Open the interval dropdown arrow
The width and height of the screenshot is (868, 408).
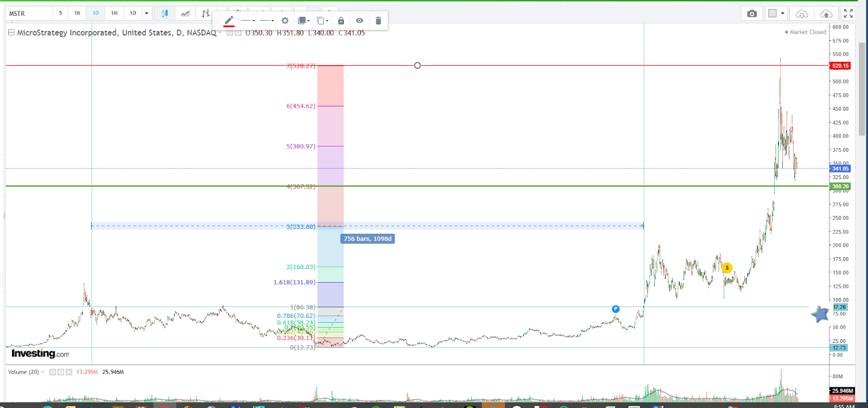(146, 13)
